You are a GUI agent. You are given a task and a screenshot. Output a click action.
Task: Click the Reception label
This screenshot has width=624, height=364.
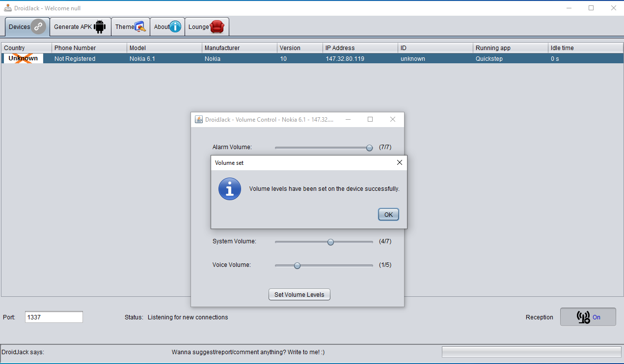(540, 317)
